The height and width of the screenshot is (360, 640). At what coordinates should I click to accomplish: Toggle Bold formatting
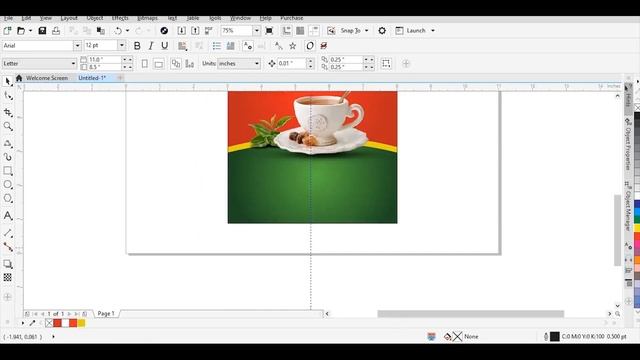point(137,46)
